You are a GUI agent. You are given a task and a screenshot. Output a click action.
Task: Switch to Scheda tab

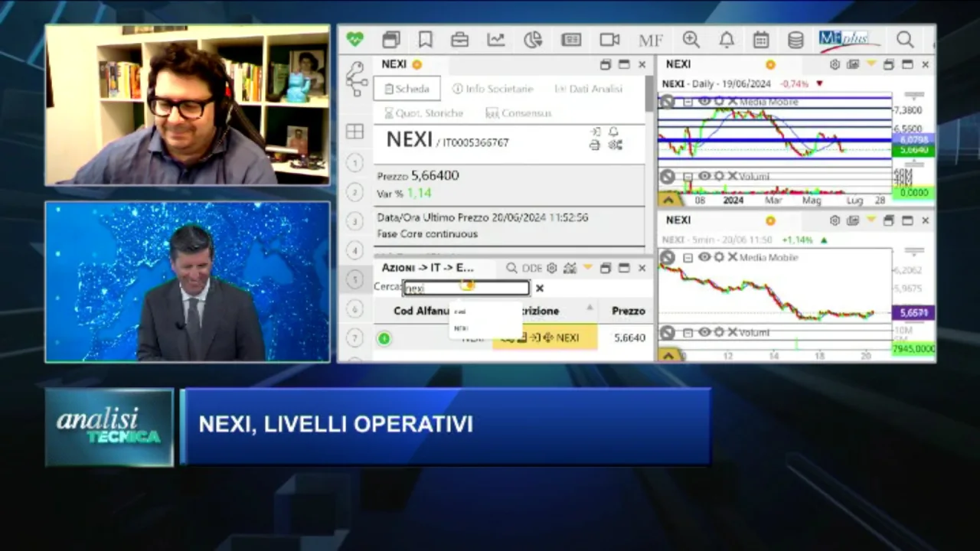tap(407, 89)
